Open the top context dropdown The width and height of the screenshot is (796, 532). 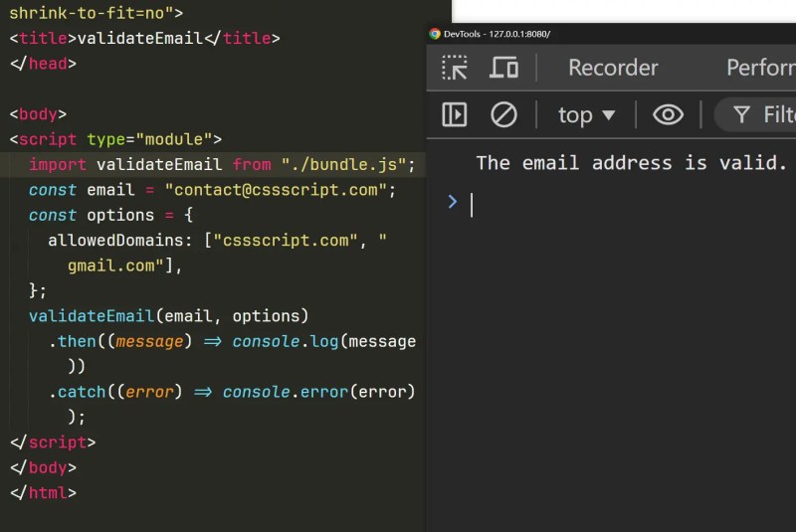586,115
